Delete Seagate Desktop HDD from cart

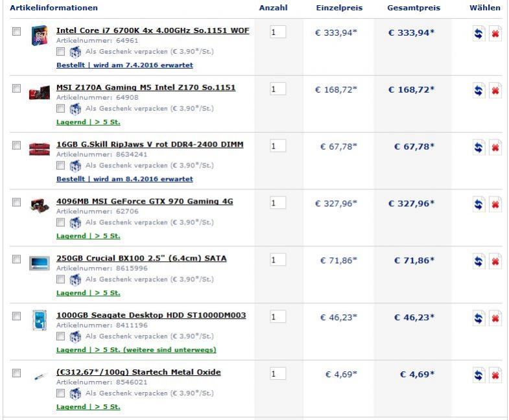[x=495, y=318]
